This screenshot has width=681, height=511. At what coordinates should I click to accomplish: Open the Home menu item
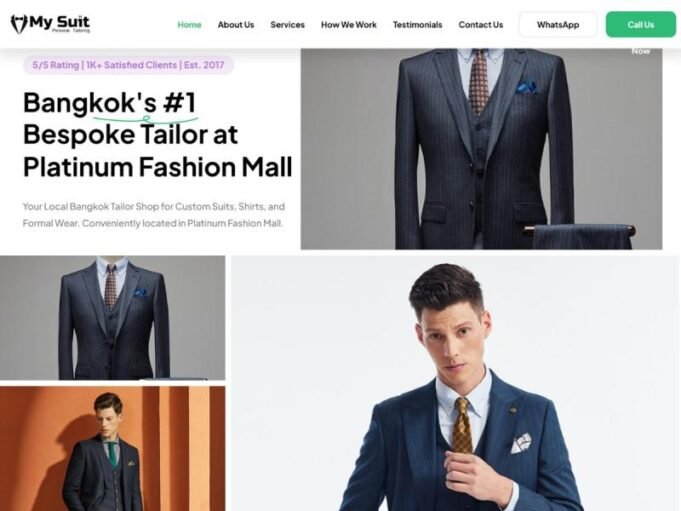point(189,25)
